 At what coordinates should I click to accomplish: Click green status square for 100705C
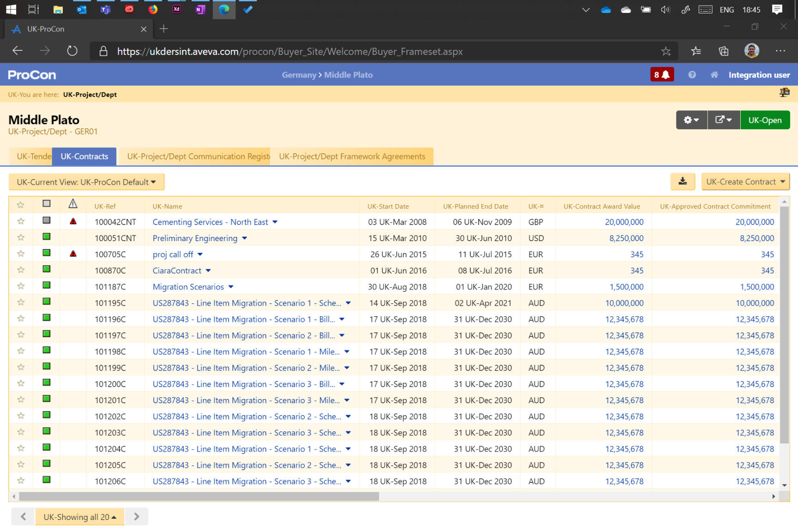tap(47, 253)
